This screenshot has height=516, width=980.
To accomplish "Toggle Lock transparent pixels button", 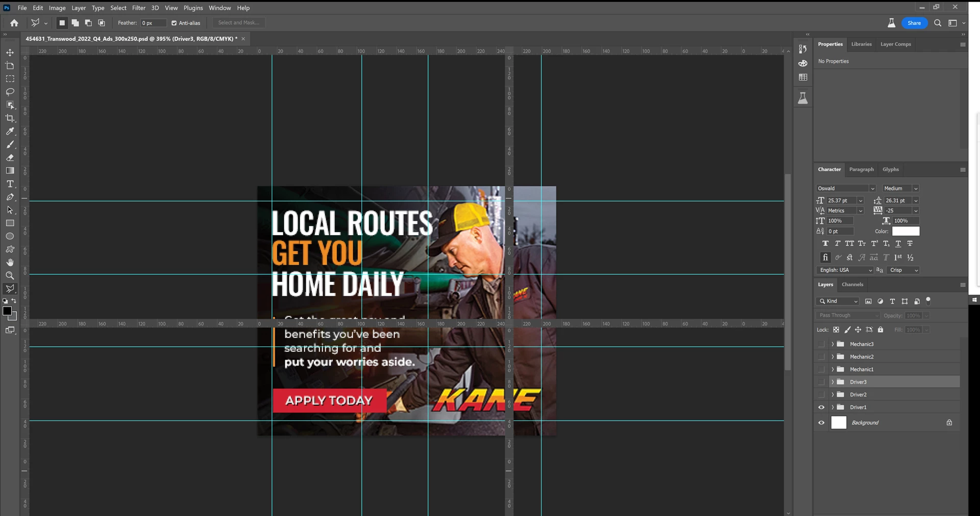I will (836, 330).
